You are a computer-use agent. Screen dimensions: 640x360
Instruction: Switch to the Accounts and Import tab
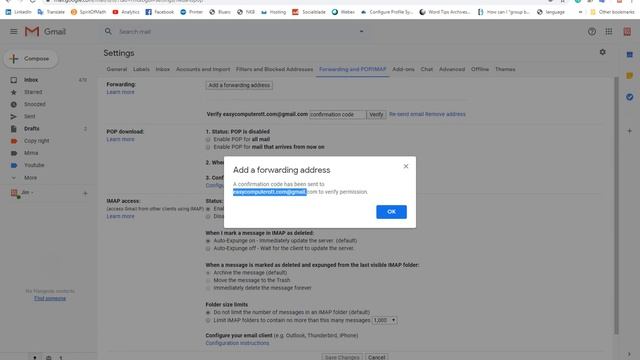coord(203,69)
